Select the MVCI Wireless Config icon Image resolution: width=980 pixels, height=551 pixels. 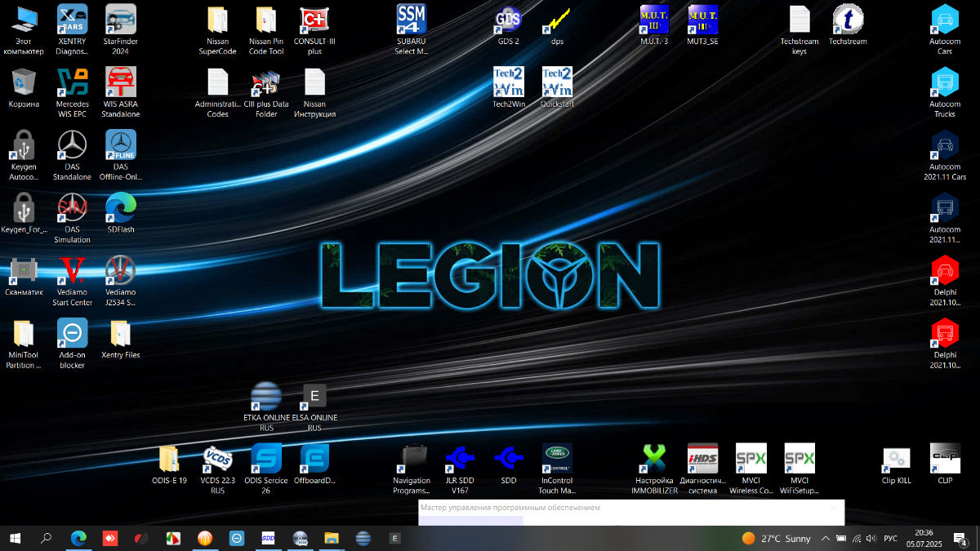click(751, 459)
